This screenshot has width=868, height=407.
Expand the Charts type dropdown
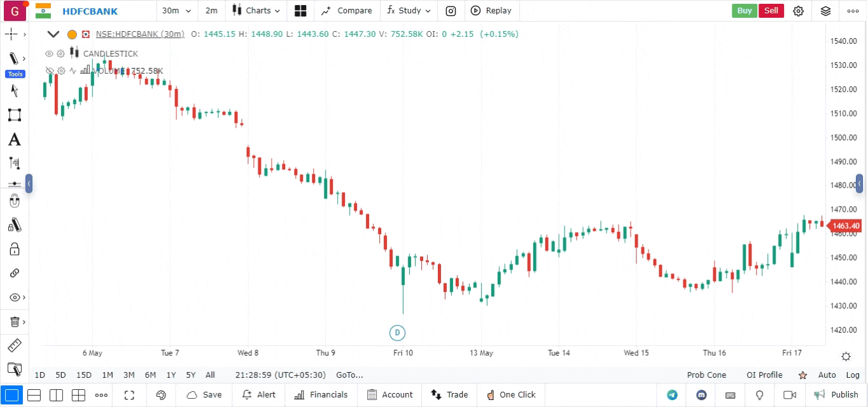[256, 11]
